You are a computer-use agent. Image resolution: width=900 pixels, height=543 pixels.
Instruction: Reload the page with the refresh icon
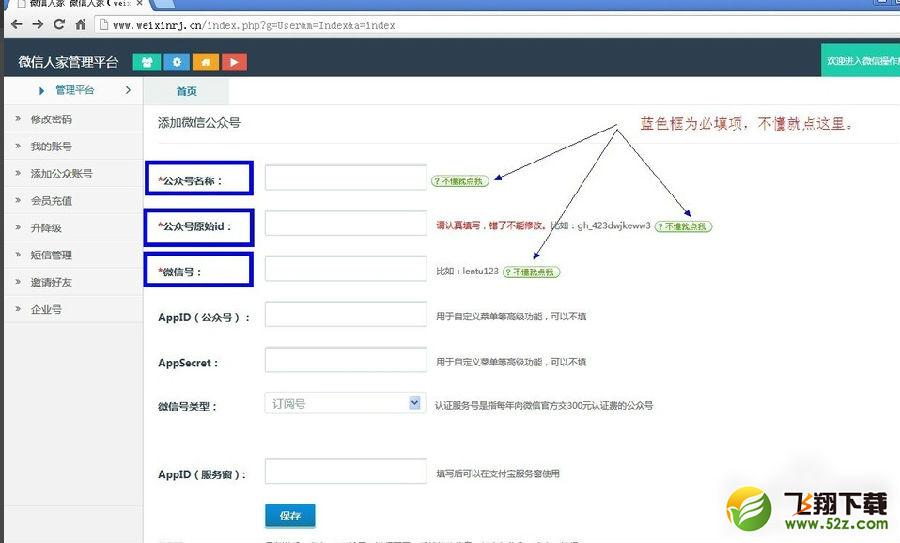point(59,24)
